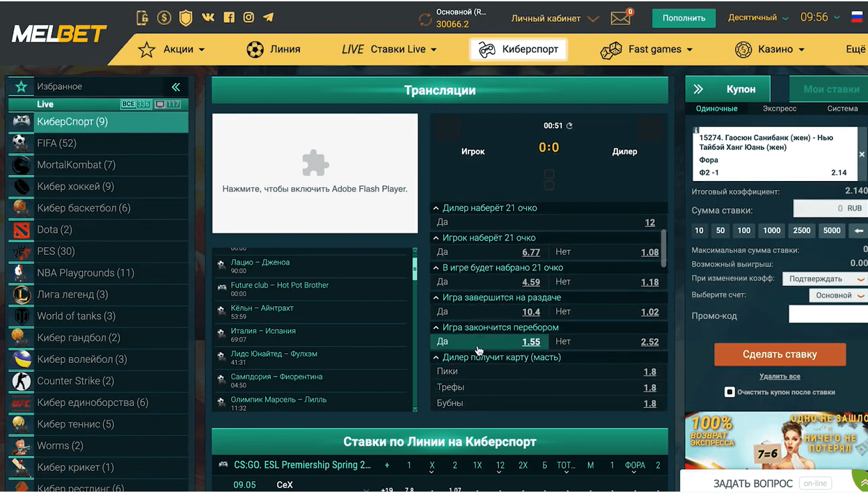Switch to the Мои ставки tab

tap(829, 89)
